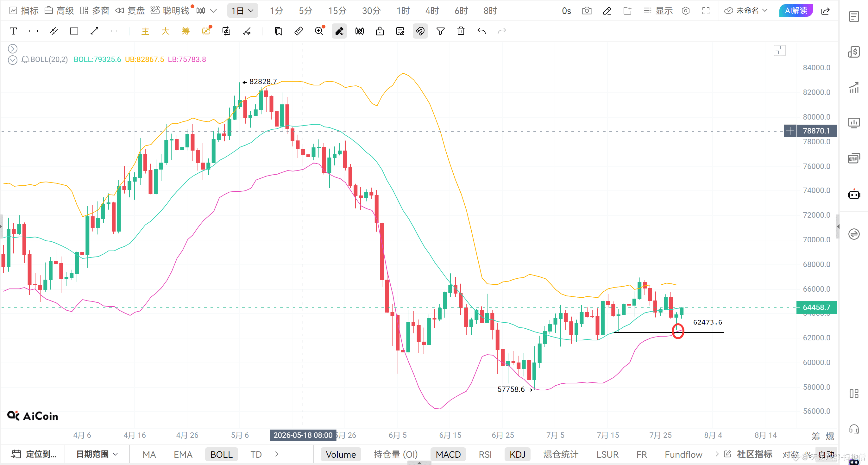Delete drawings with trash icon

461,31
